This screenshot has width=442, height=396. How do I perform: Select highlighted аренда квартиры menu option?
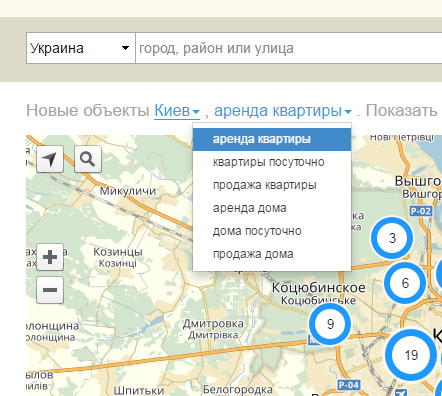(272, 139)
